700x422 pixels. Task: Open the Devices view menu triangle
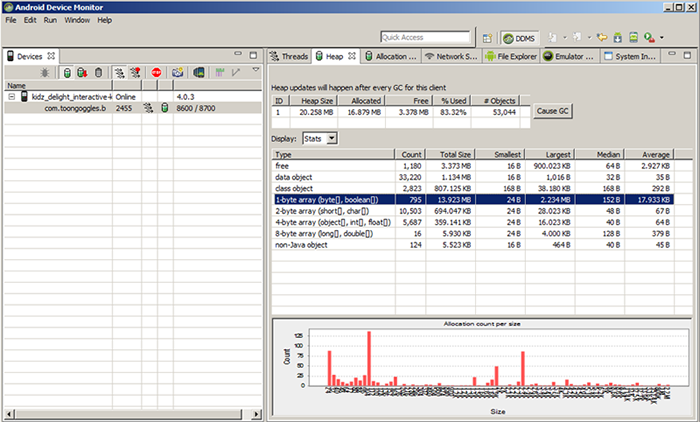click(x=255, y=70)
